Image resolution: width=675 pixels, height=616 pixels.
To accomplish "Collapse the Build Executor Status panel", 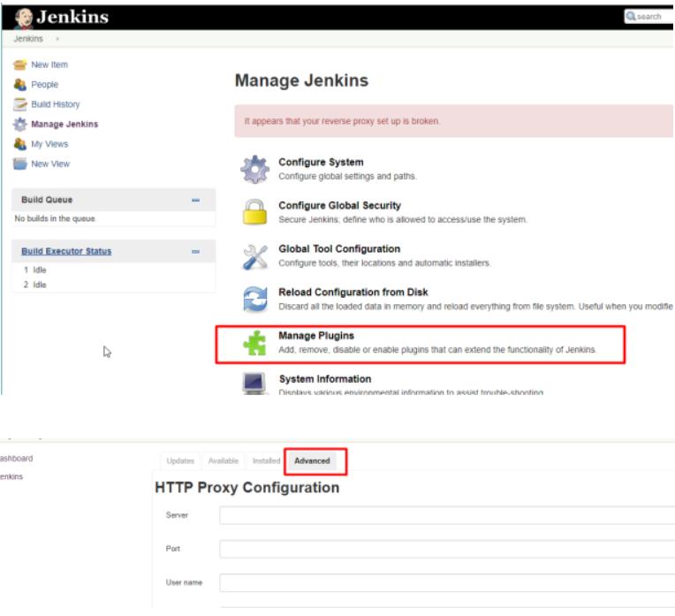I will [196, 252].
